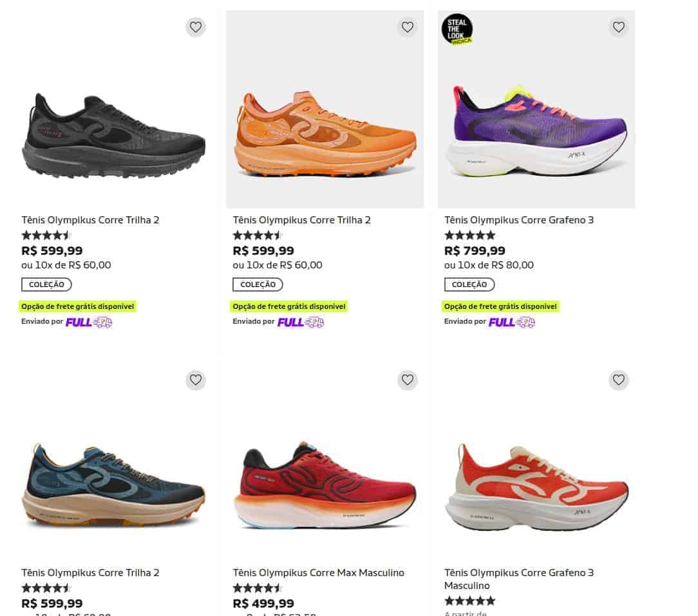This screenshot has width=698, height=616.
Task: Click heart icon on red Corre Max Masculino
Action: point(407,380)
